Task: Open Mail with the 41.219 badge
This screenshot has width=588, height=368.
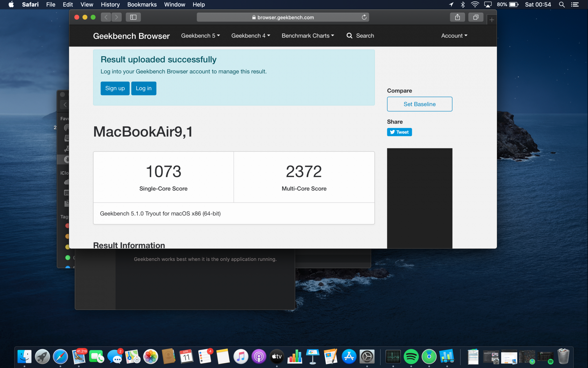Action: 78,357
